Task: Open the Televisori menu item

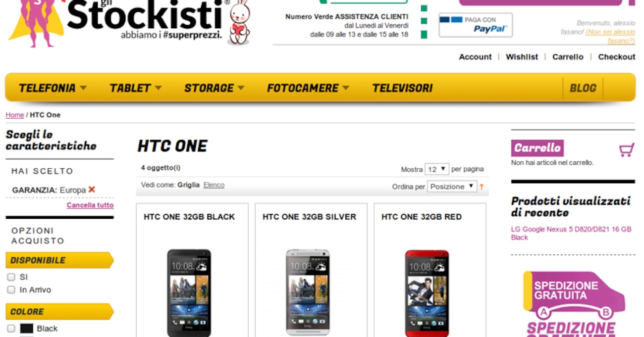Action: point(402,88)
